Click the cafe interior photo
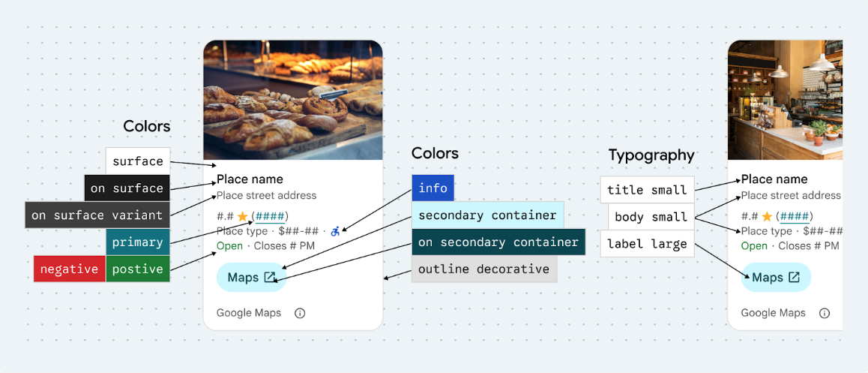868x373 pixels. [785, 100]
